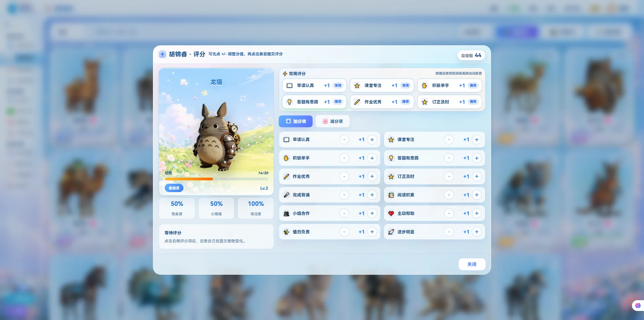Increase the 作业优秀 score value
Viewport: 644px width, 320px height.
point(372,177)
